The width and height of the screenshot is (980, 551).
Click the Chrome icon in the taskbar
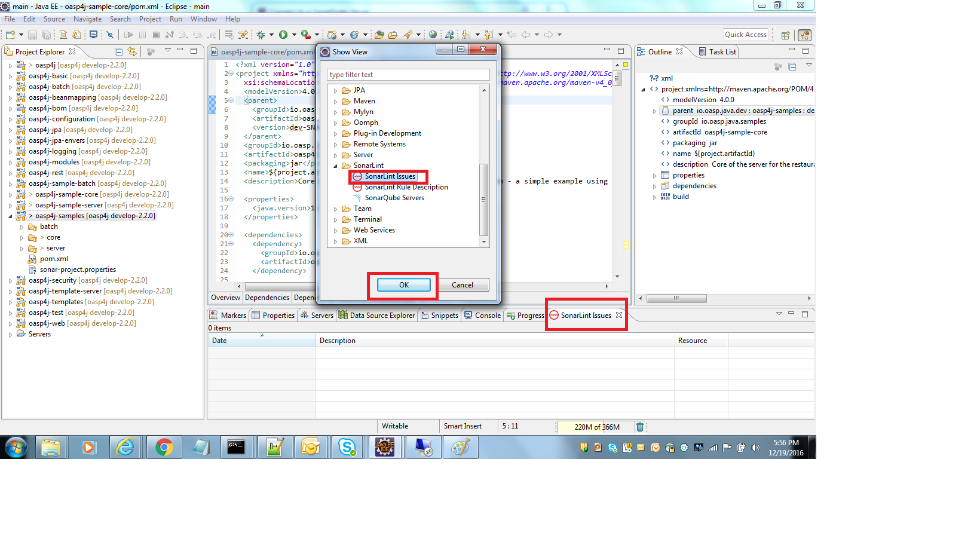pyautogui.click(x=164, y=447)
